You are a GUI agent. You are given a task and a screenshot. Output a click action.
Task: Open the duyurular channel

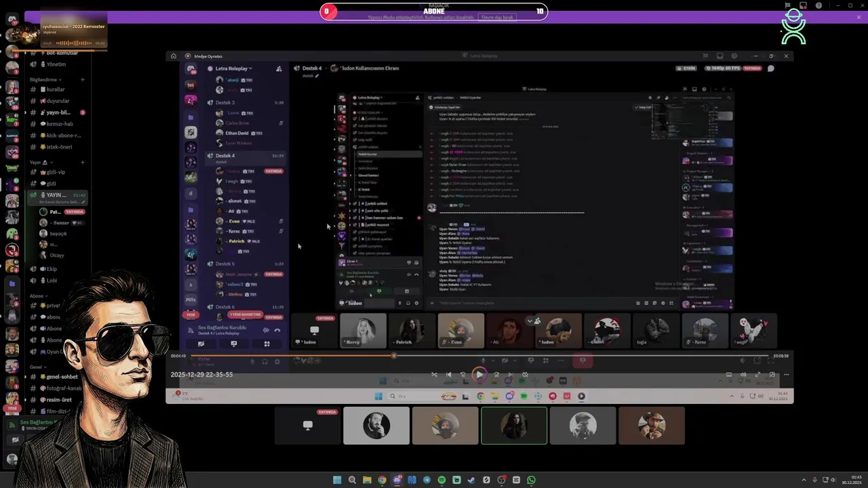click(58, 101)
